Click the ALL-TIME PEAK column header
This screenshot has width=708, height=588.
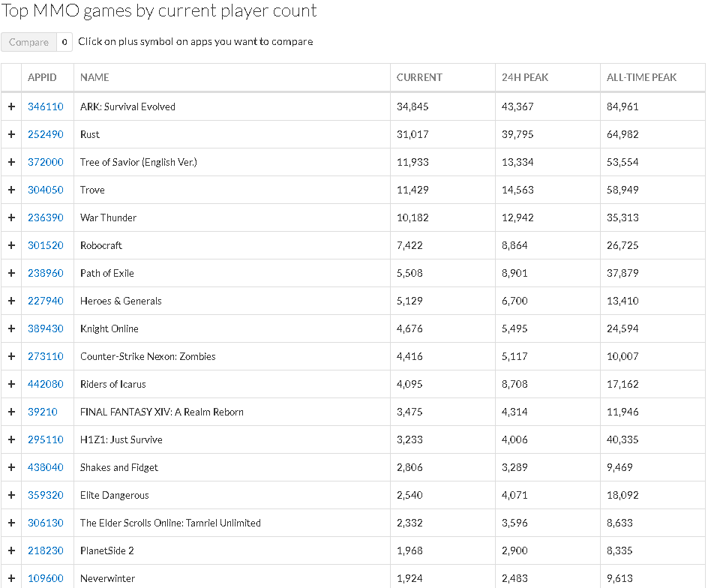[x=641, y=77]
